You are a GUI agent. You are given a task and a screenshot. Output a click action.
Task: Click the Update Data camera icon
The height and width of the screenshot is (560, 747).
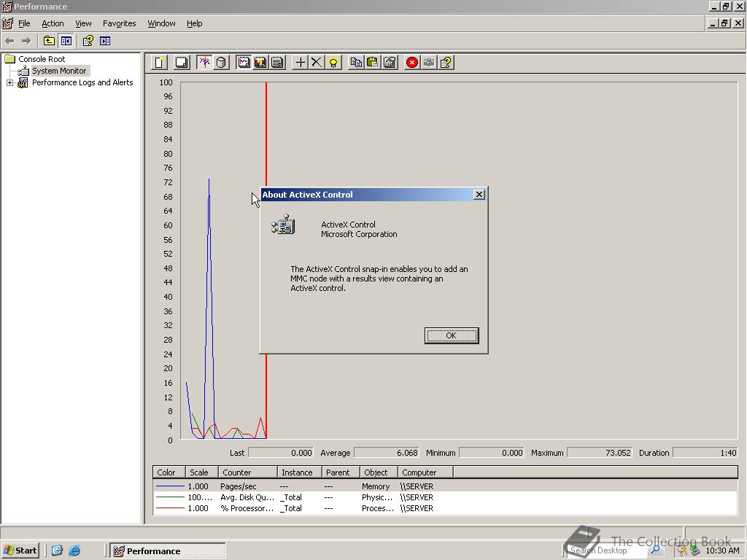coord(429,63)
